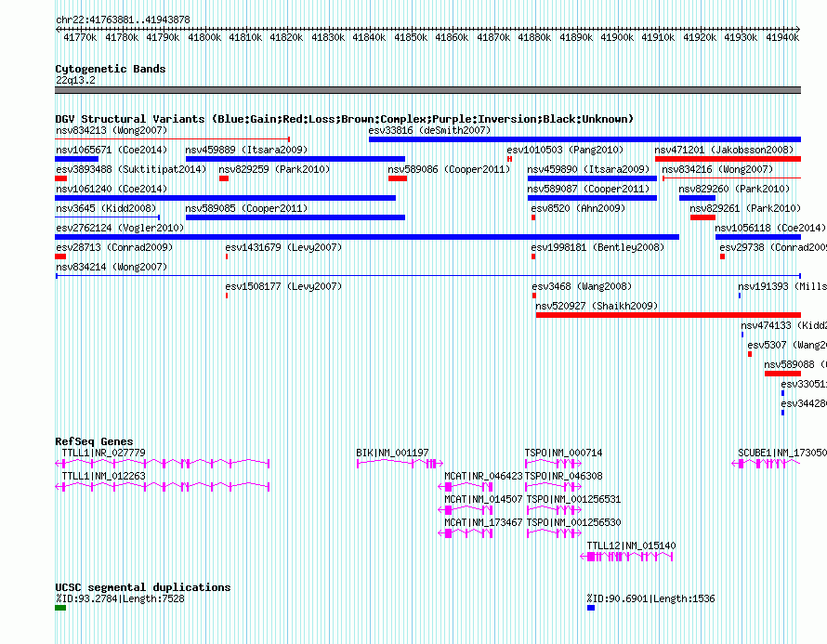Open the nsv471201 (Jakobsson2008) loss variant
This screenshot has width=827, height=644.
click(x=728, y=159)
